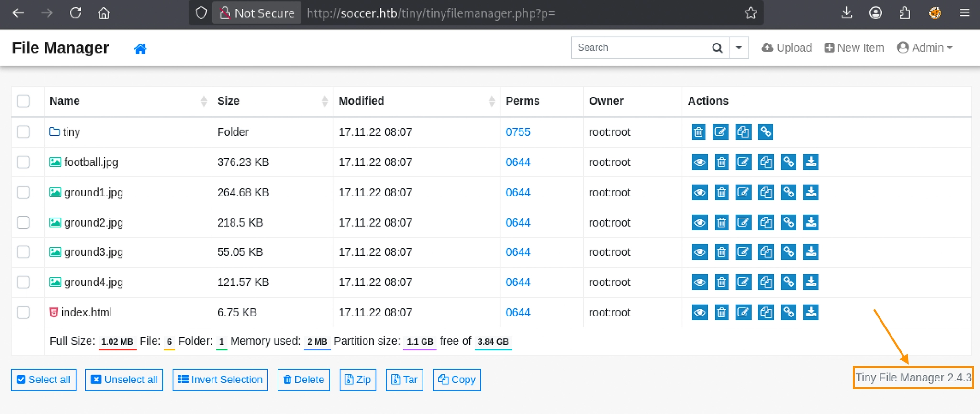This screenshot has height=414, width=980.
Task: Delete ground4.jpg using trash icon
Action: 722,282
